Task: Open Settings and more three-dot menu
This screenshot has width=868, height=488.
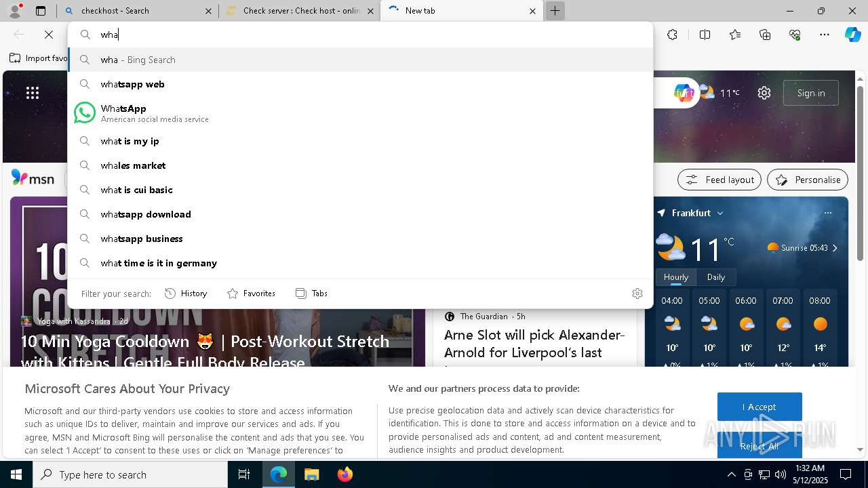Action: (825, 35)
